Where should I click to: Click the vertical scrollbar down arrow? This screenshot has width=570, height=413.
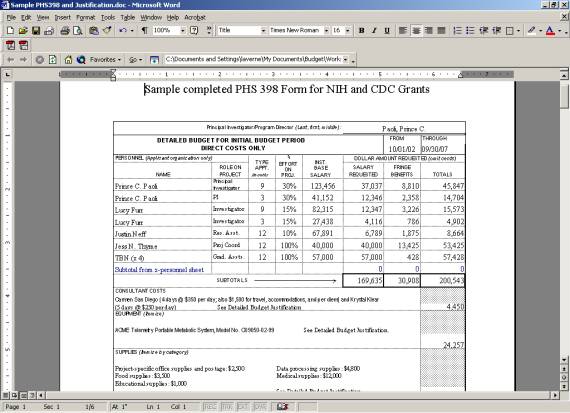click(564, 360)
